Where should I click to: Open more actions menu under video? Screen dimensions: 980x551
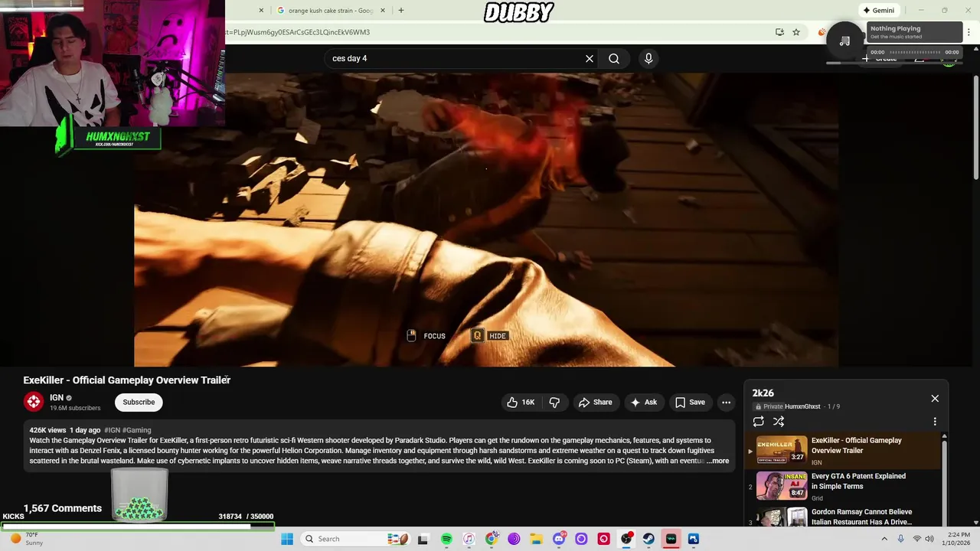726,402
